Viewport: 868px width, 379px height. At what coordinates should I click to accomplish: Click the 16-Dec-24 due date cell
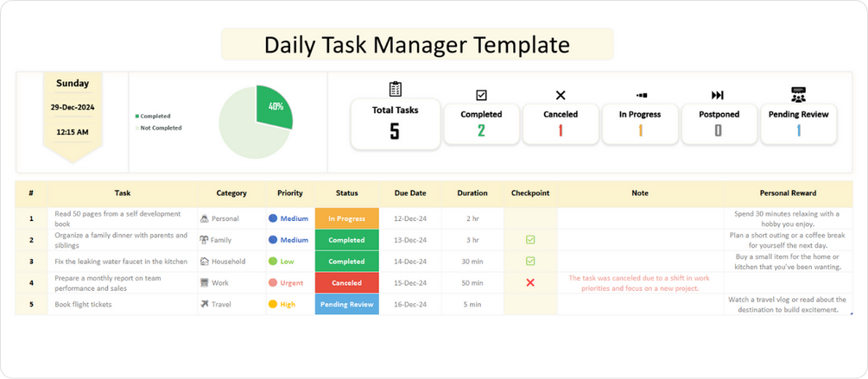click(x=410, y=304)
